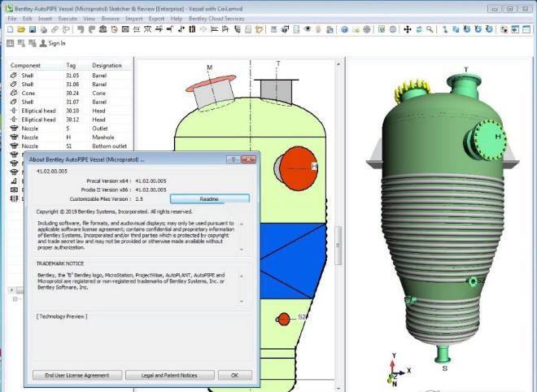Open the Export menu
This screenshot has height=392, width=537.
(156, 19)
